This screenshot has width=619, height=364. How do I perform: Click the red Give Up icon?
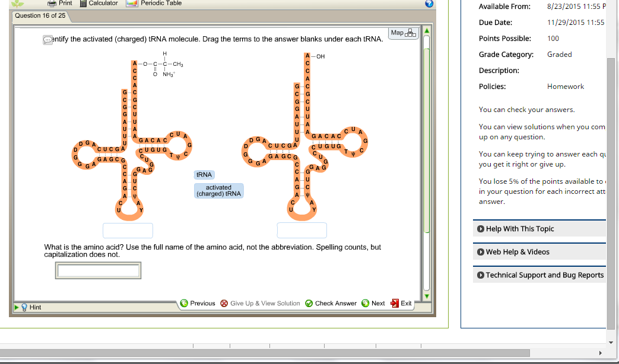[223, 303]
